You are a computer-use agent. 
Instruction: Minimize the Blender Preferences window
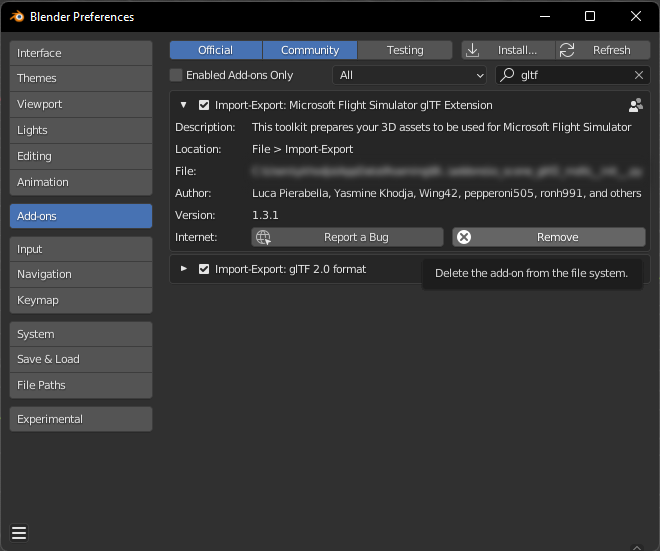pos(545,16)
